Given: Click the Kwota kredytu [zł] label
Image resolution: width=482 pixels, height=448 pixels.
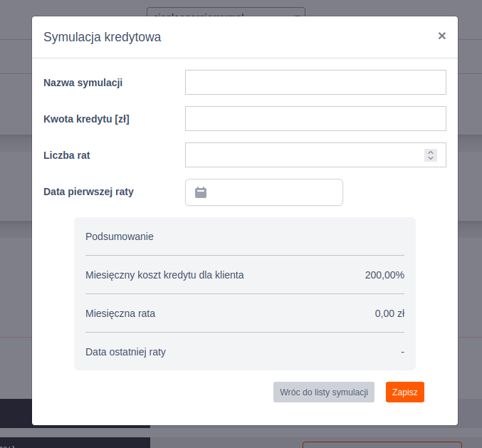Looking at the screenshot, I should (86, 119).
